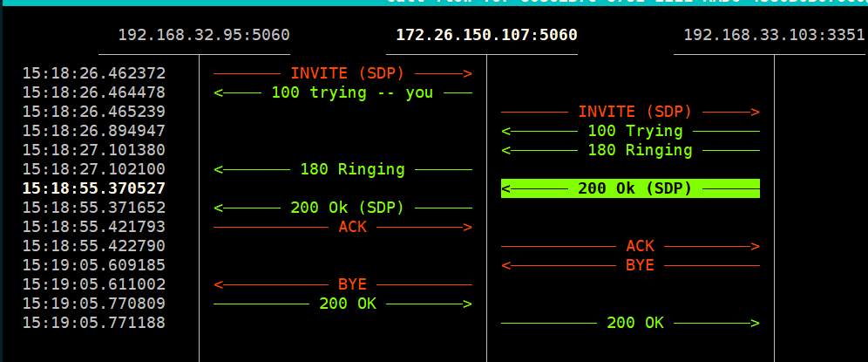The image size is (868, 362).
Task: Click the 192.168.32.95:5060 column header
Action: pos(204,35)
